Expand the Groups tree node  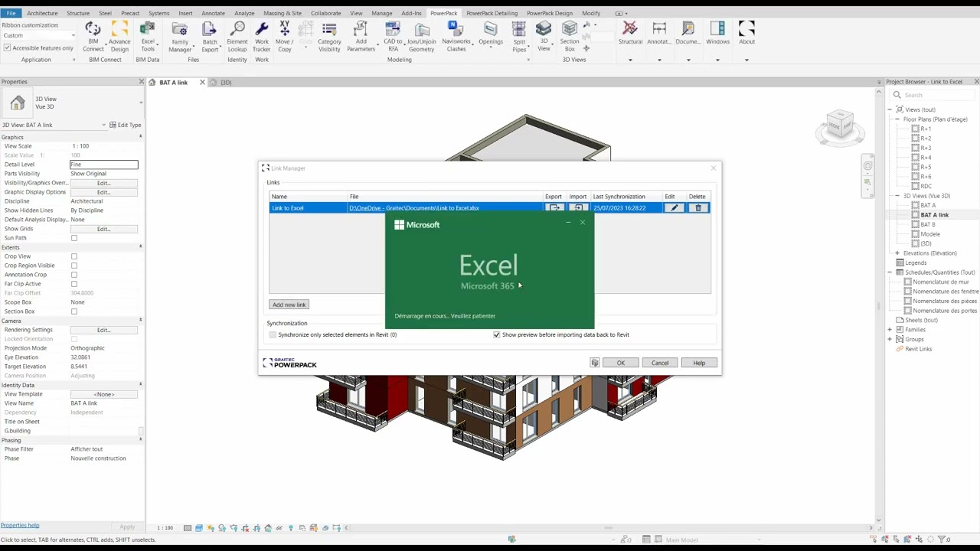click(890, 339)
